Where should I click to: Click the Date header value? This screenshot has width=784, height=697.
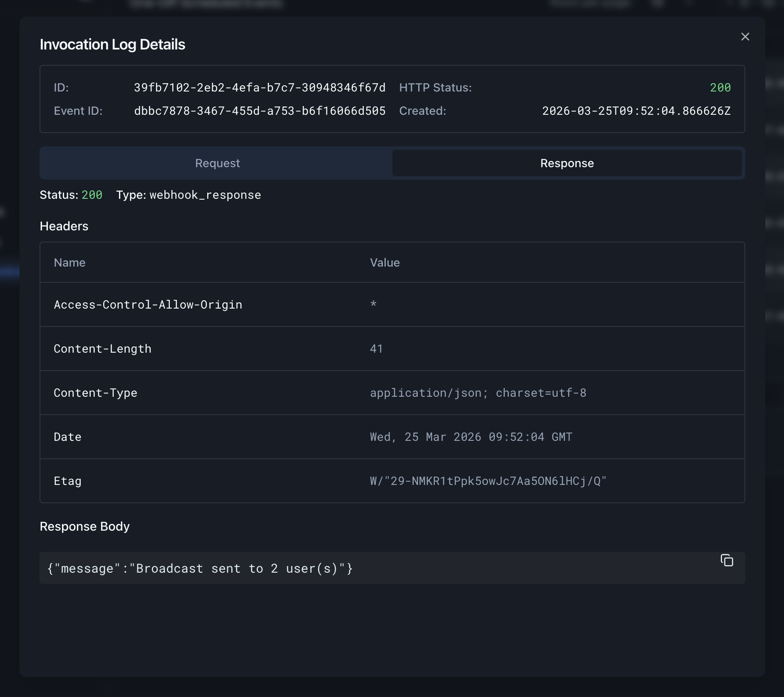point(471,437)
